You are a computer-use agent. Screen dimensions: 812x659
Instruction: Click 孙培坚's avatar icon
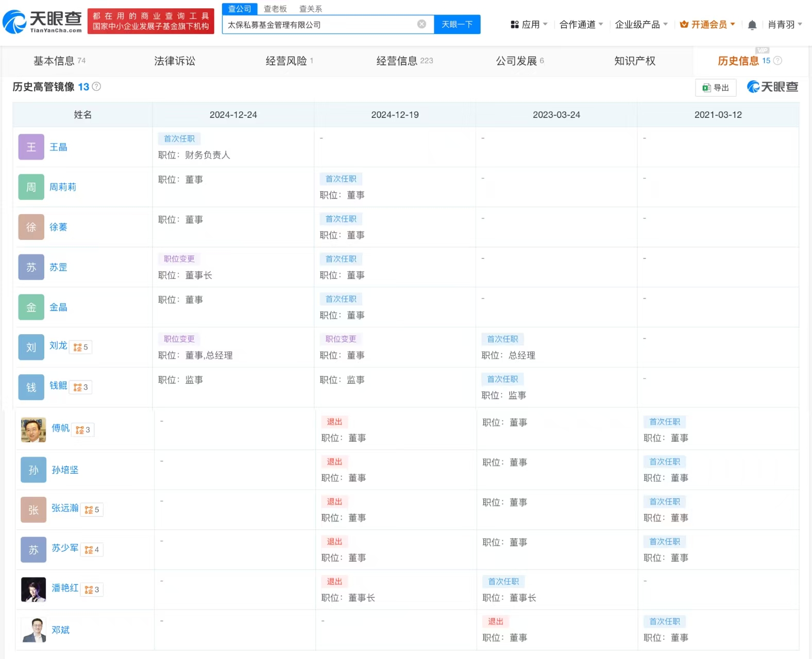click(33, 470)
